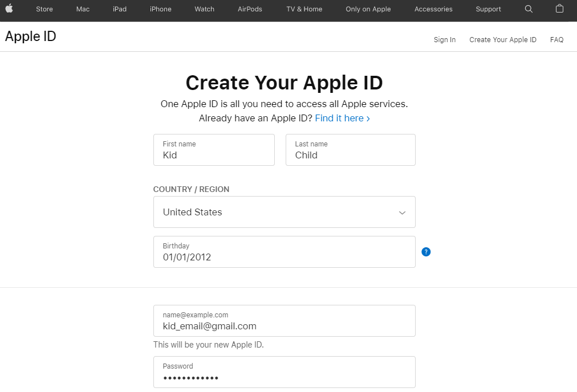Click the email address field
Image resolution: width=577 pixels, height=392 pixels.
(x=284, y=321)
